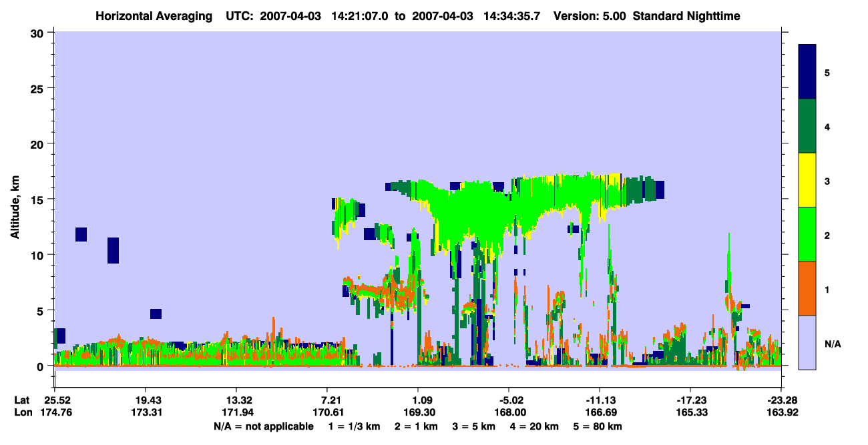Click the bright green level 2 color swatch
868x445 pixels.
(807, 234)
